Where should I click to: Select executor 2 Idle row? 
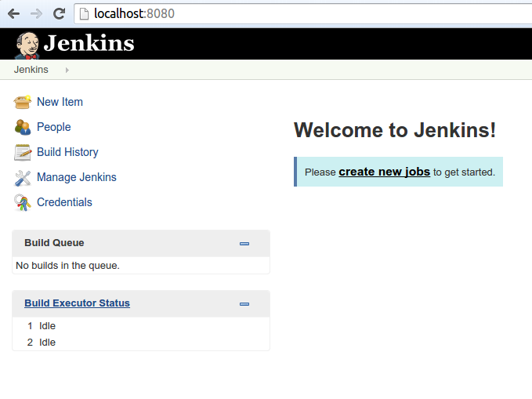pos(141,343)
